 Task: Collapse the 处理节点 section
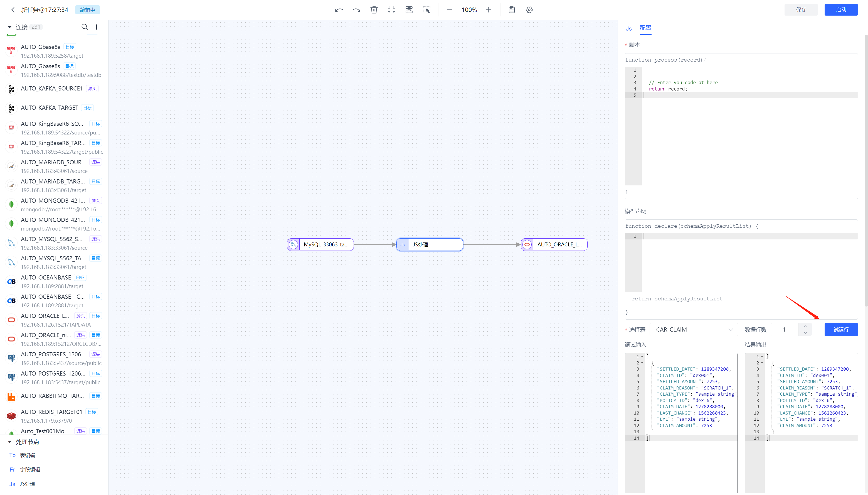coord(9,442)
